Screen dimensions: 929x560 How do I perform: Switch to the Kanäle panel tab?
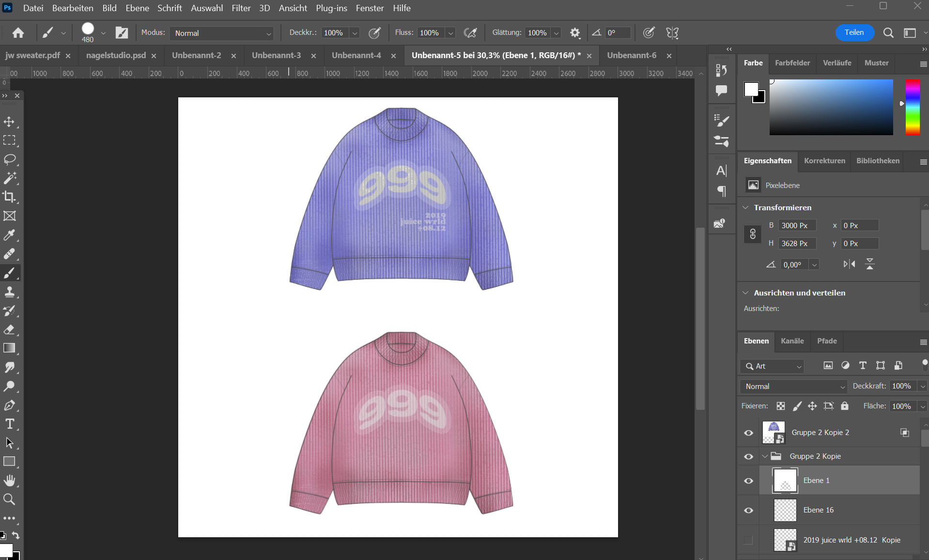pyautogui.click(x=792, y=341)
